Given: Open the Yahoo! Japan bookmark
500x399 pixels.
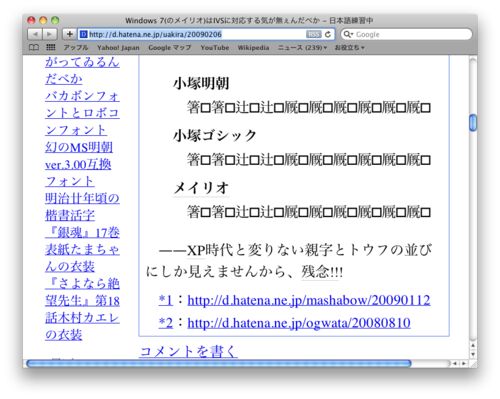Looking at the screenshot, I should pyautogui.click(x=118, y=48).
